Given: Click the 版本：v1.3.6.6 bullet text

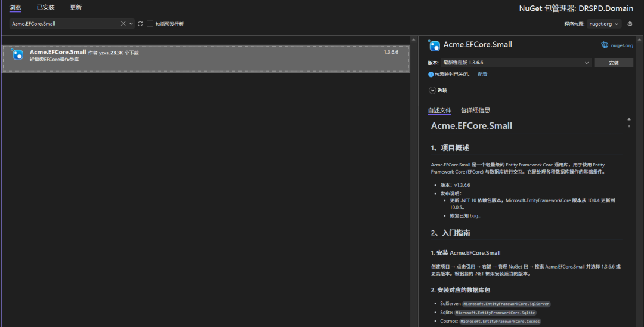Looking at the screenshot, I should click(455, 185).
